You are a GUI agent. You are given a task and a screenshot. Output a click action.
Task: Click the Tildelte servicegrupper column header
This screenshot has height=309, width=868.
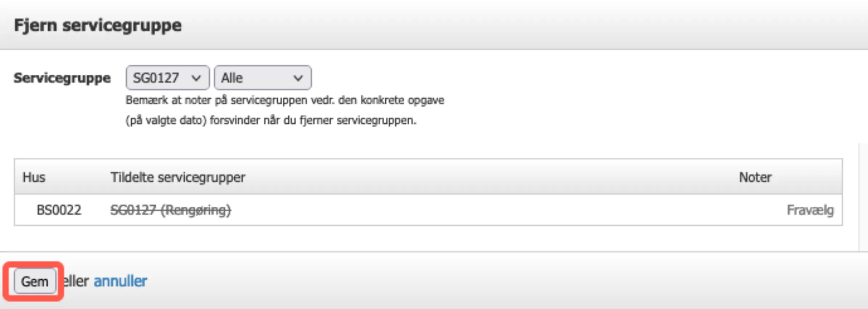pos(178,177)
